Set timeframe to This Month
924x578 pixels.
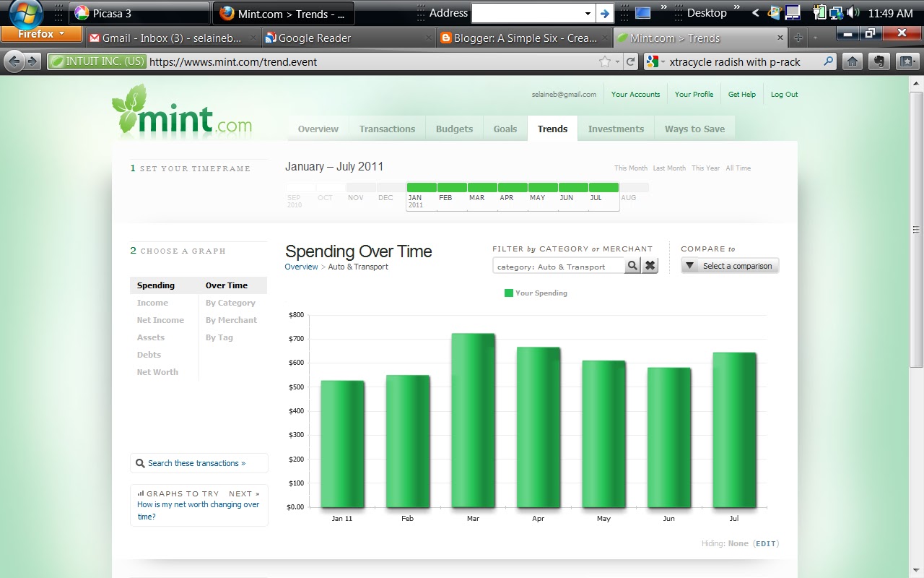point(631,168)
